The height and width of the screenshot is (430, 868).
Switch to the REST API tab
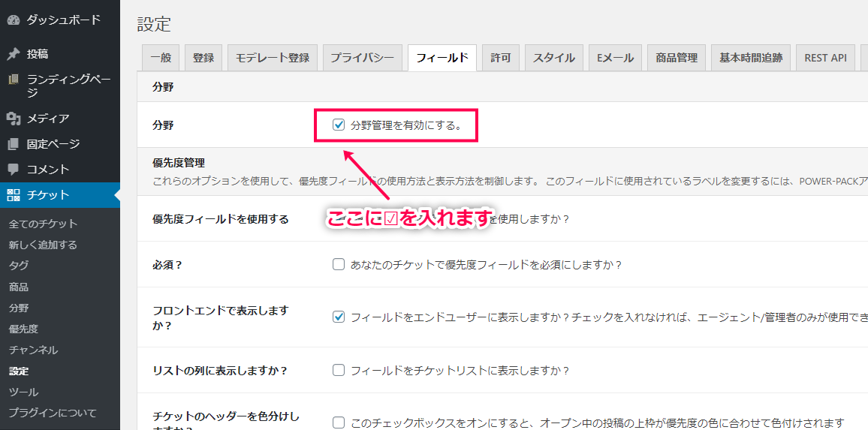pos(826,58)
